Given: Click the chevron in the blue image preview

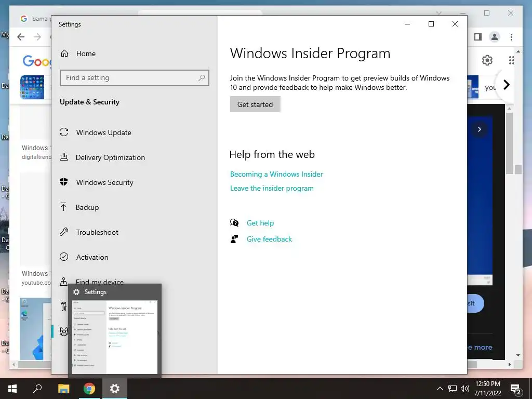Looking at the screenshot, I should [480, 129].
